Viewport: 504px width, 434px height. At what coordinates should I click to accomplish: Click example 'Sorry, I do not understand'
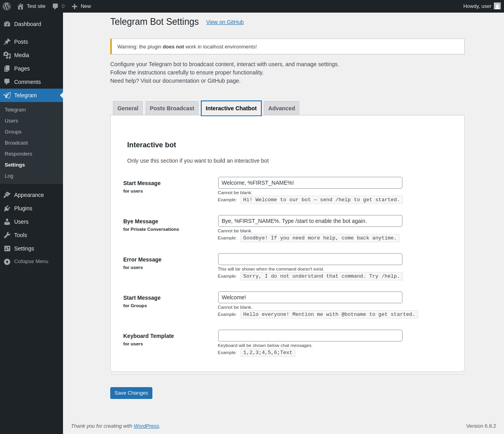(322, 276)
